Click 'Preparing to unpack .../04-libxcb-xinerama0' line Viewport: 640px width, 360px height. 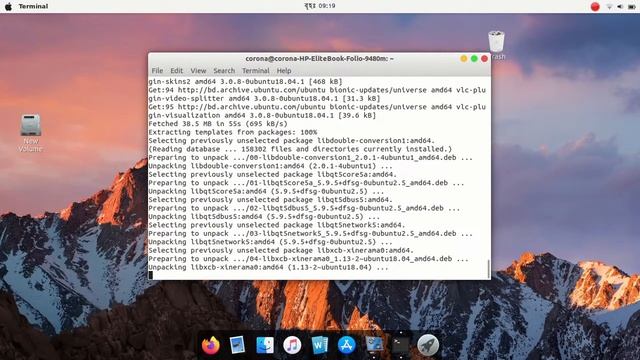(309, 259)
